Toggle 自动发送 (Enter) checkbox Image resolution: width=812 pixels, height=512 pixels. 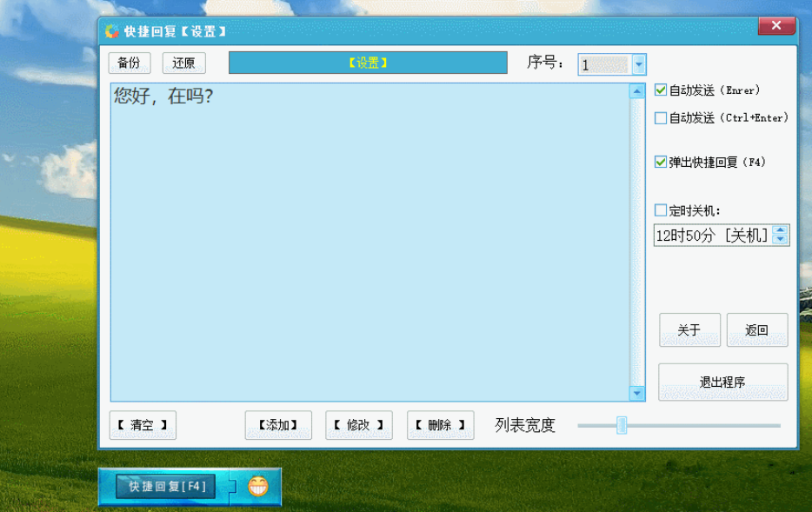coord(660,90)
